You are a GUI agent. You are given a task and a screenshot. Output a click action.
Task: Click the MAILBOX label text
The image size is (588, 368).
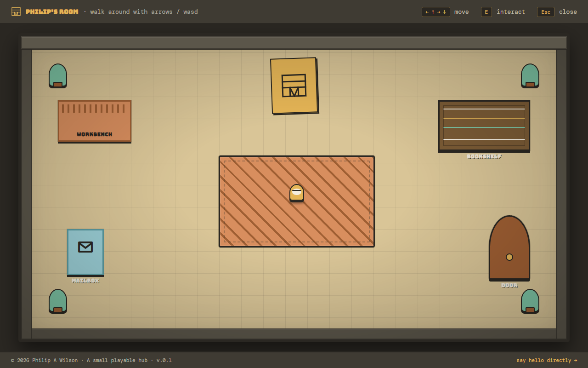click(85, 281)
